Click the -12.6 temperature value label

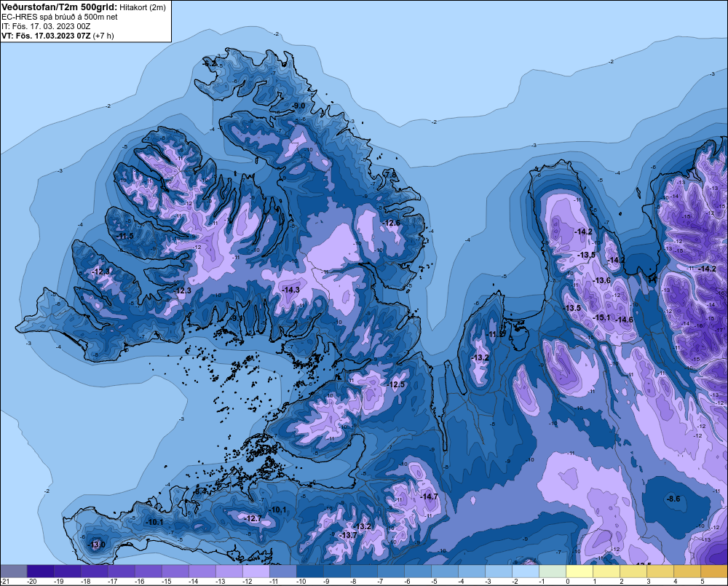392,223
